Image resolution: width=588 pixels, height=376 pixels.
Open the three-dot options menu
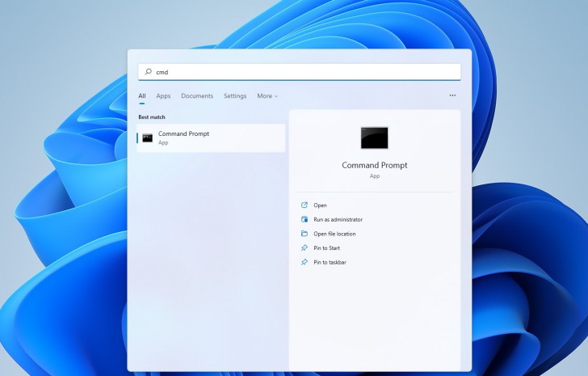452,95
